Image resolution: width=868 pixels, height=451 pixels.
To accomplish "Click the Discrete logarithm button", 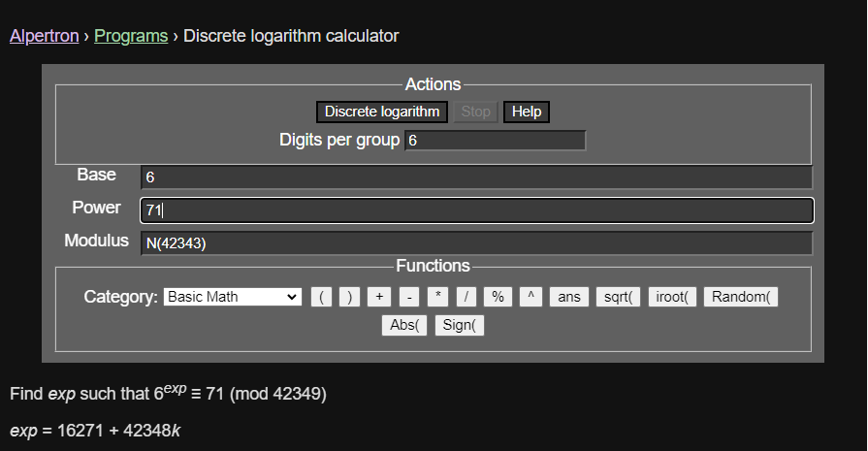I will (382, 112).
